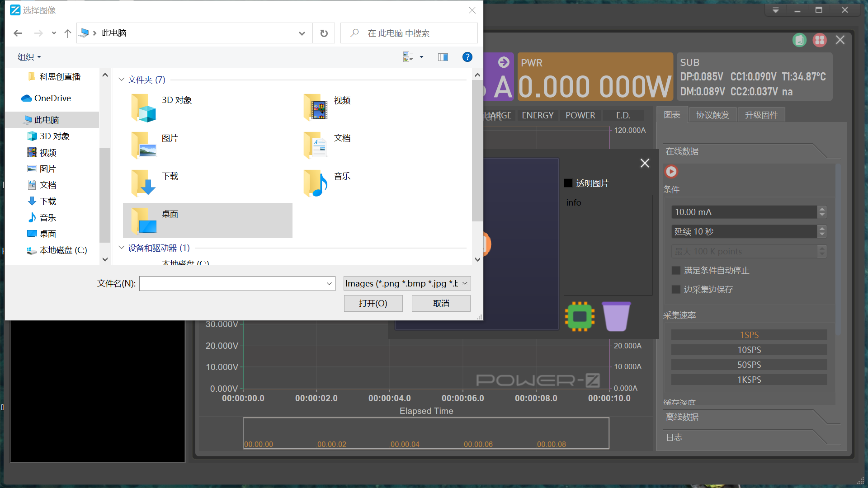Screen dimensions: 868x488
Task: Enable the 透明图片 checkbox
Action: 568,183
